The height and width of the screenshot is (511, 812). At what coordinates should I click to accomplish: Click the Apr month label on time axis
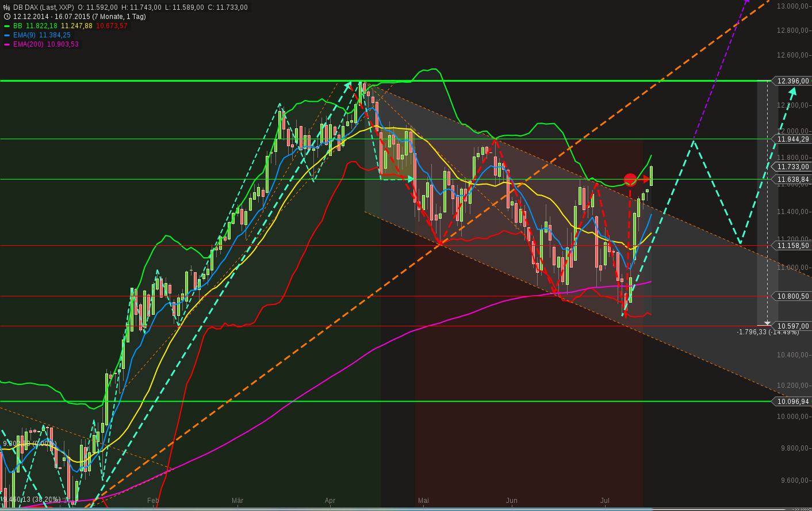pos(330,501)
